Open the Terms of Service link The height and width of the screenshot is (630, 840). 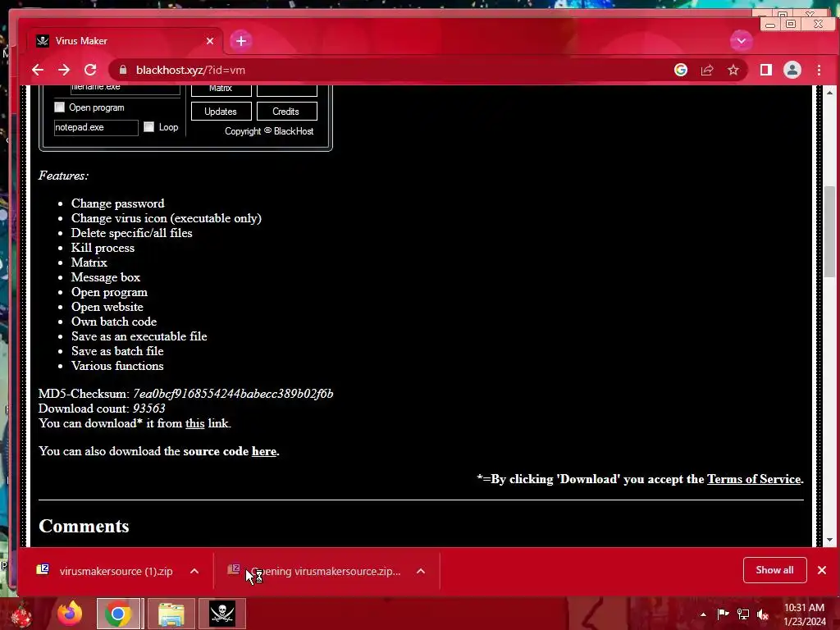click(x=754, y=479)
